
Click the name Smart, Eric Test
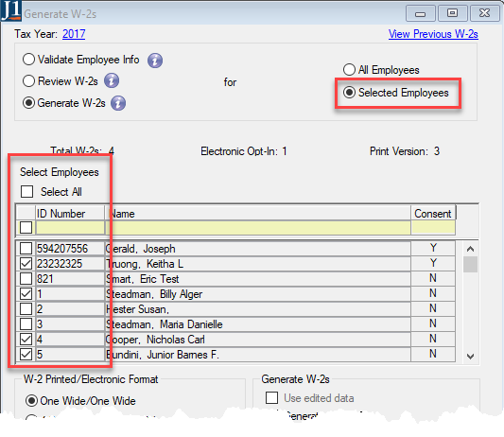(x=142, y=279)
